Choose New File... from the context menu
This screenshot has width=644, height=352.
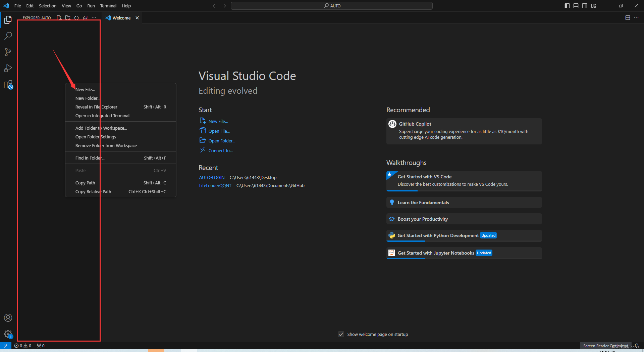[121, 89]
